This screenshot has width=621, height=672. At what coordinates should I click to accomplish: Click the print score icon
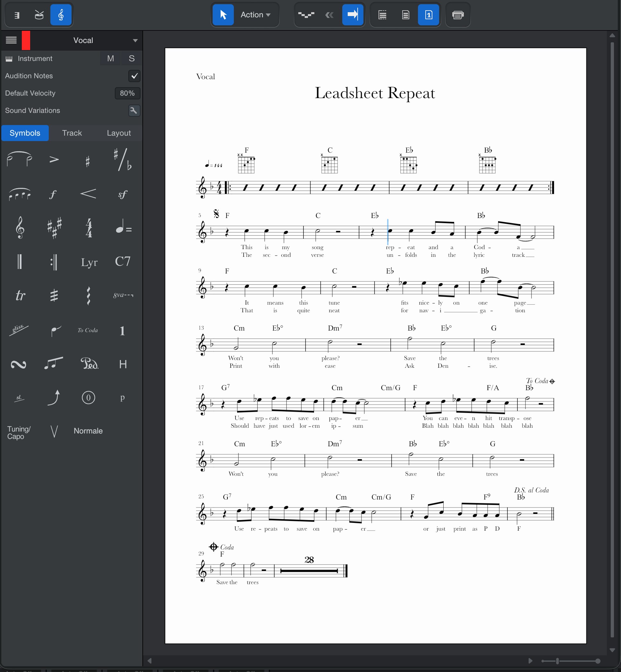pos(458,15)
